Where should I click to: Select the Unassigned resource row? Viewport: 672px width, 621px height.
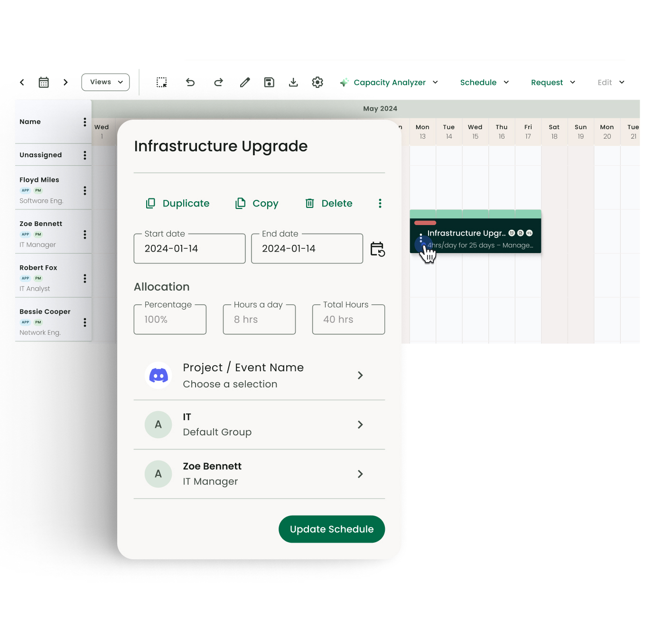pyautogui.click(x=53, y=155)
